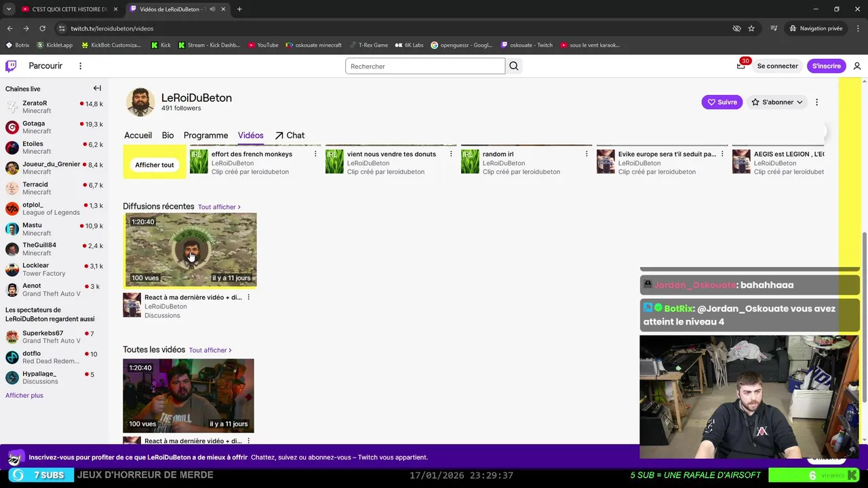Play the recent broadcast camo thumbnail
The height and width of the screenshot is (488, 868).
[190, 250]
